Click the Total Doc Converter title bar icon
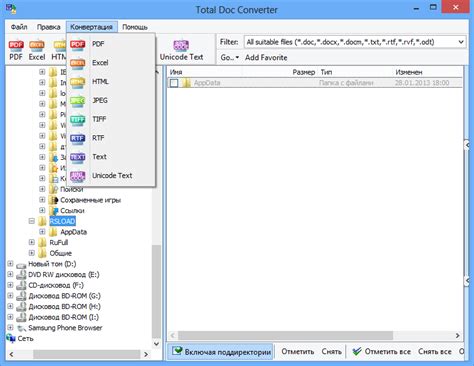The height and width of the screenshot is (366, 474). 11,8
